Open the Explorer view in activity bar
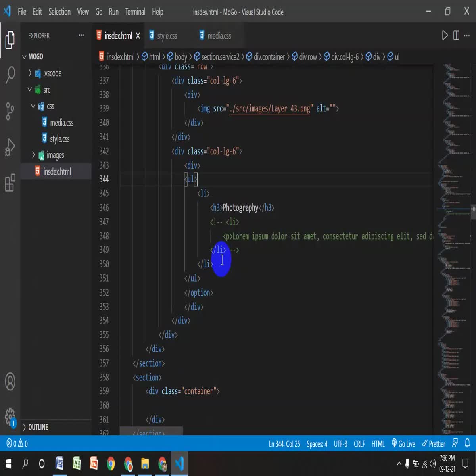The width and height of the screenshot is (476, 476). point(10,39)
